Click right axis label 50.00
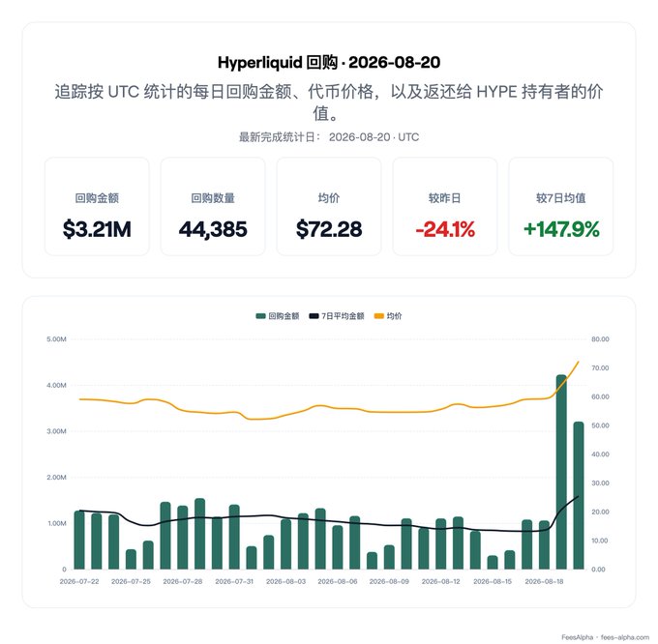Viewport: 658px width, 644px height. click(600, 425)
